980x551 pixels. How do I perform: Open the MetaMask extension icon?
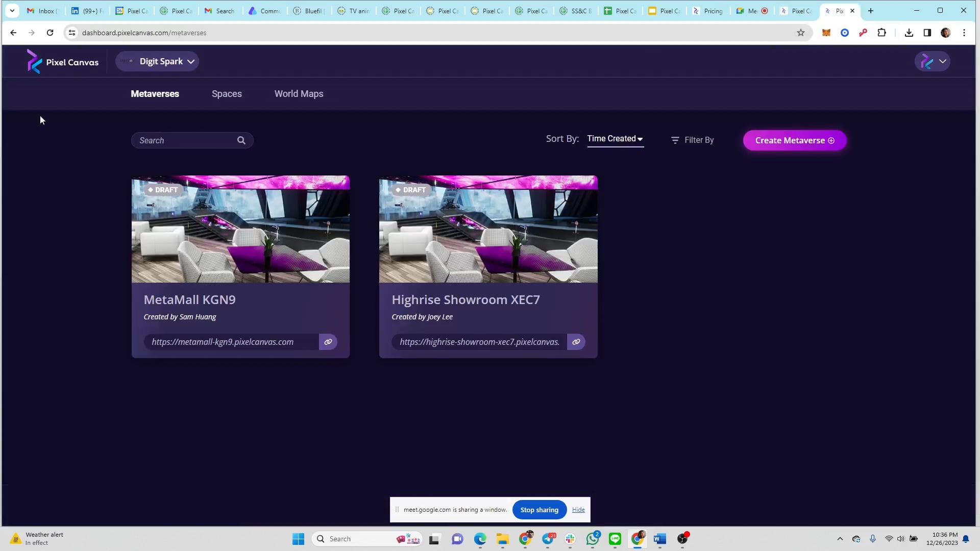(x=826, y=32)
